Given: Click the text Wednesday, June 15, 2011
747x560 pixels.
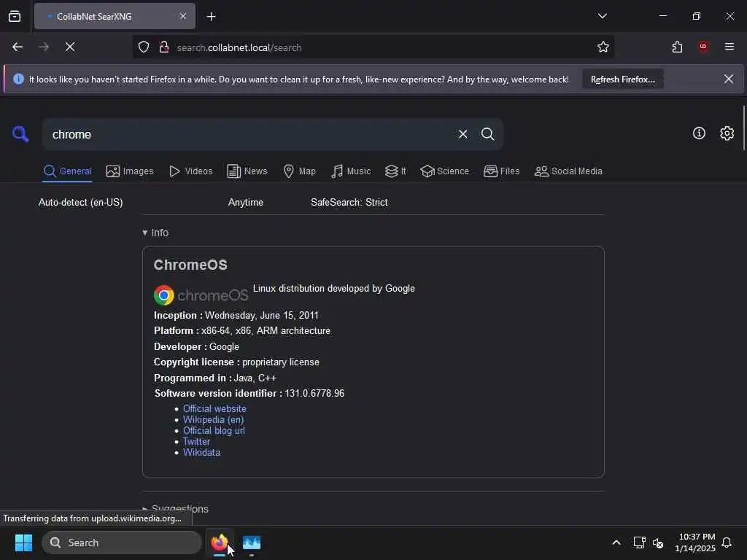Looking at the screenshot, I should click(x=262, y=315).
